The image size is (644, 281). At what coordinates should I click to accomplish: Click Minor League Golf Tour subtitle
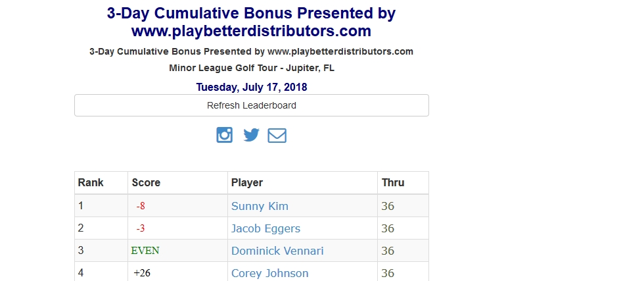pos(251,68)
